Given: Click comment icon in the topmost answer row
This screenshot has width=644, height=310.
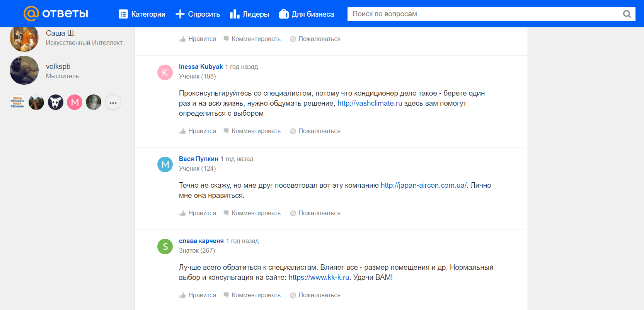Looking at the screenshot, I should (226, 39).
